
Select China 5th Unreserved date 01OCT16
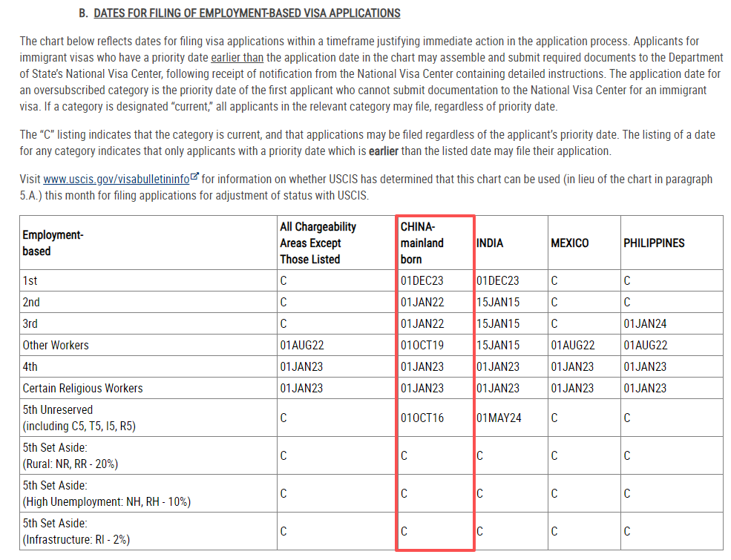click(422, 418)
